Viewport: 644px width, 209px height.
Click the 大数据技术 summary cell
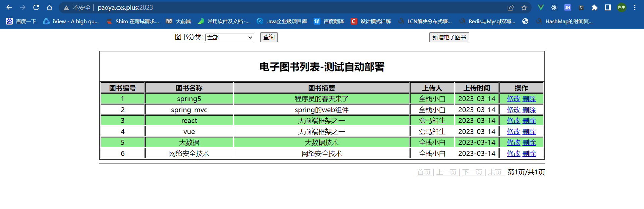[x=322, y=142]
